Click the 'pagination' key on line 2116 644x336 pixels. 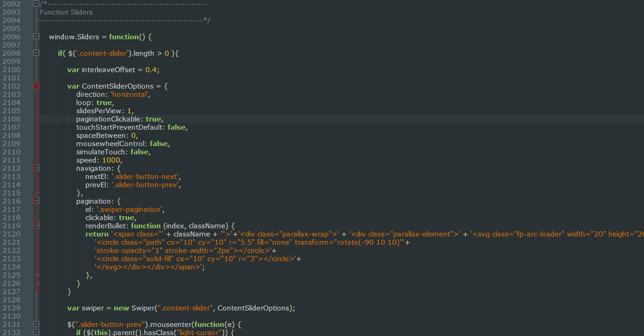click(94, 201)
